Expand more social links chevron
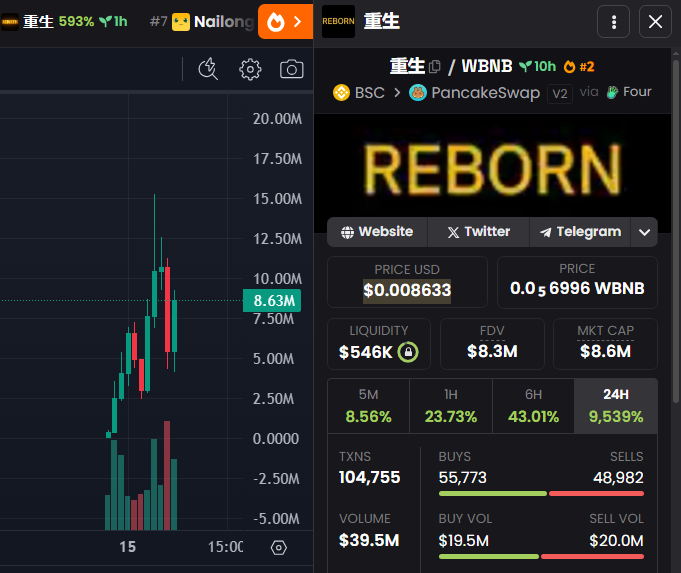Viewport: 681px width, 573px height. coord(645,232)
